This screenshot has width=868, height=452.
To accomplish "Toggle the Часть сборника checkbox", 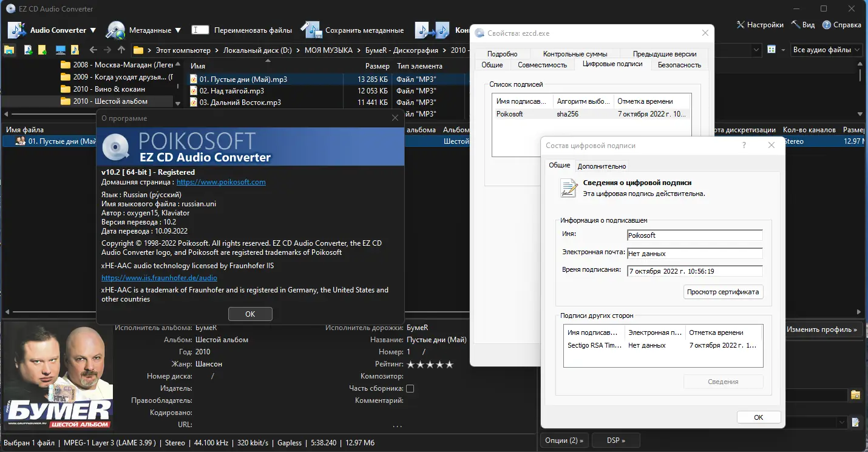I will coord(410,388).
